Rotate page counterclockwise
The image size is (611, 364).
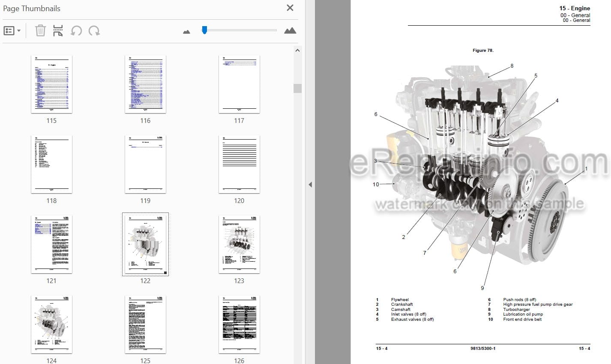point(76,31)
